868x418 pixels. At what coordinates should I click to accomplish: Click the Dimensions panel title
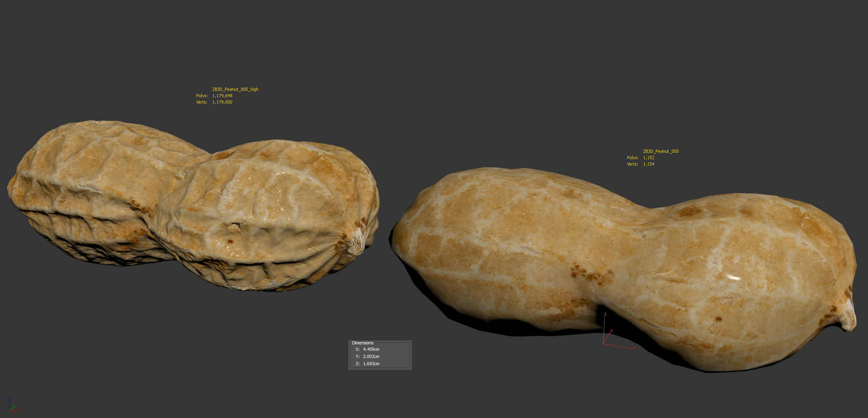(x=362, y=343)
